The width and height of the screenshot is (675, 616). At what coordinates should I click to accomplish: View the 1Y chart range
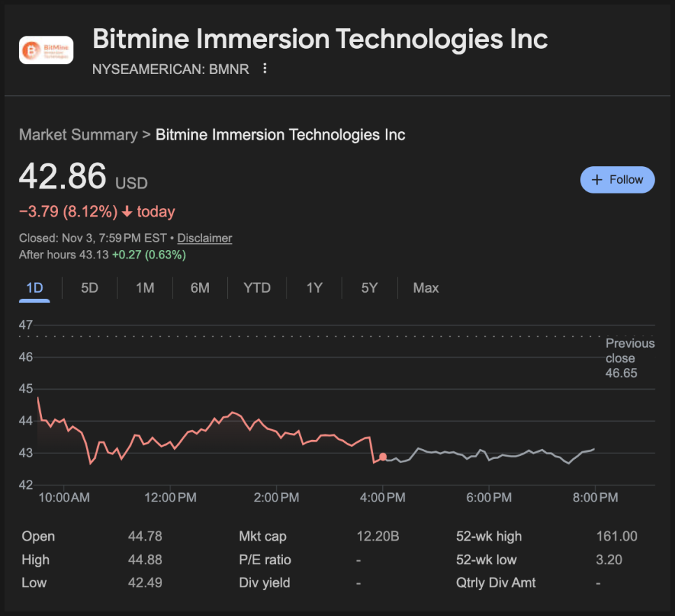point(314,288)
